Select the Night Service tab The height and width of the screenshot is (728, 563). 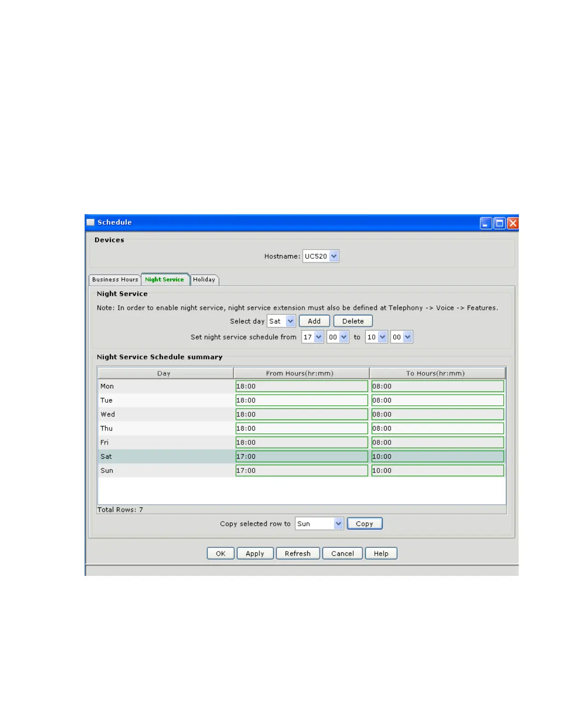tap(165, 279)
